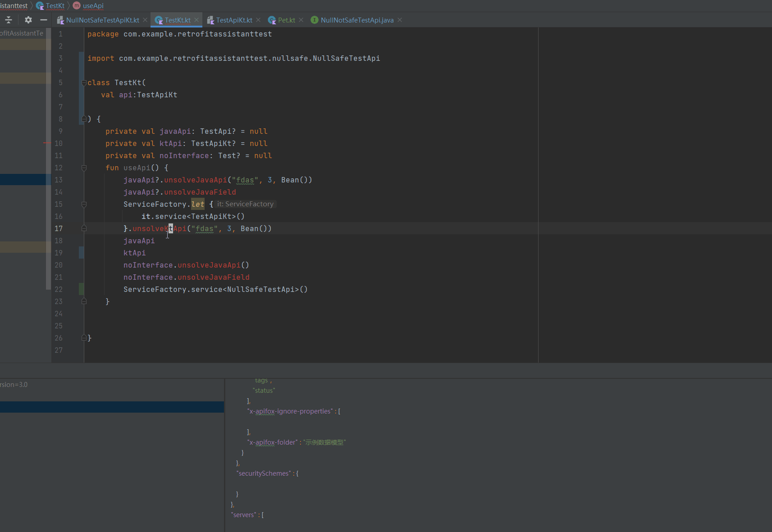The image size is (772, 532).
Task: Close the TestKt.kt tab
Action: click(196, 20)
